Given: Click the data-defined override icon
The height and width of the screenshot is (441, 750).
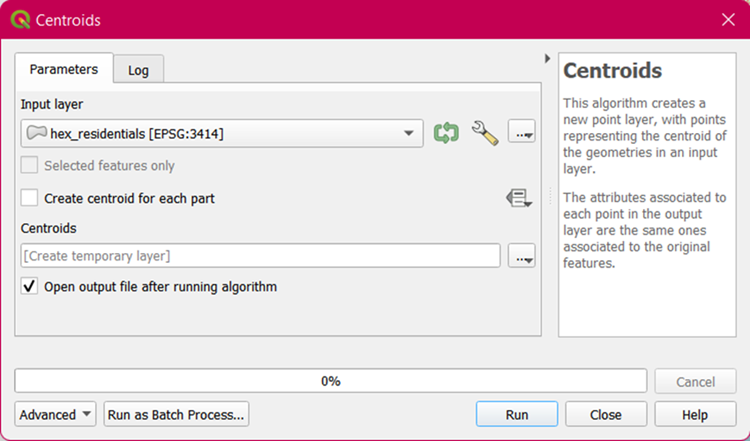Looking at the screenshot, I should pos(518,199).
